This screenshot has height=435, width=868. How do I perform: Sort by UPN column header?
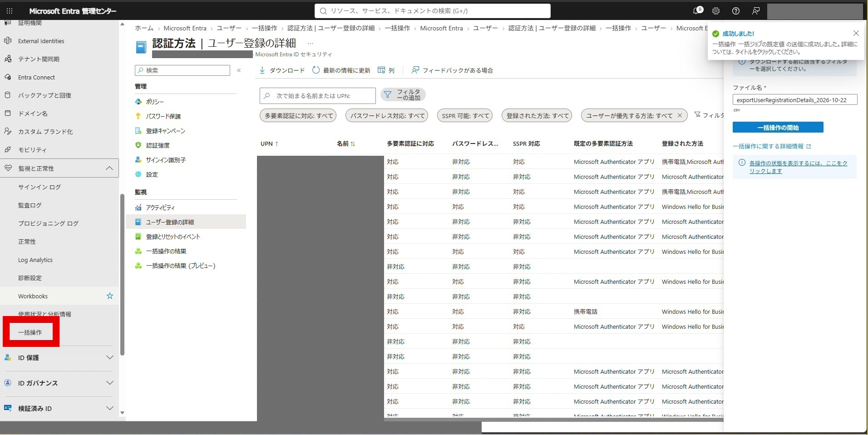tap(269, 143)
